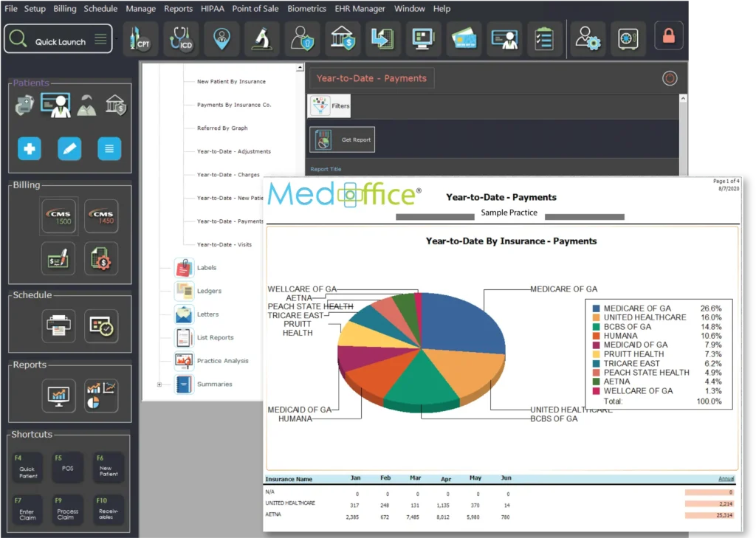Screen dimensions: 756x538
Task: Expand the Filters section
Action: pos(329,106)
